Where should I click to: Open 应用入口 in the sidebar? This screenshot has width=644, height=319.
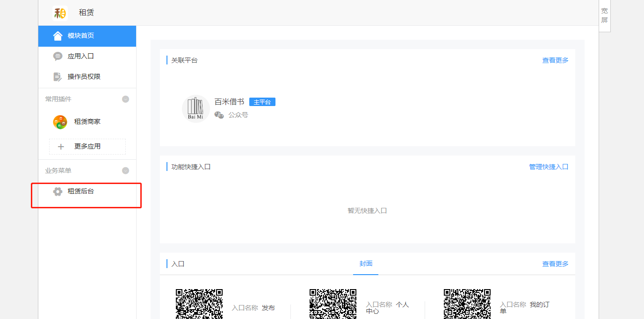[x=87, y=57]
